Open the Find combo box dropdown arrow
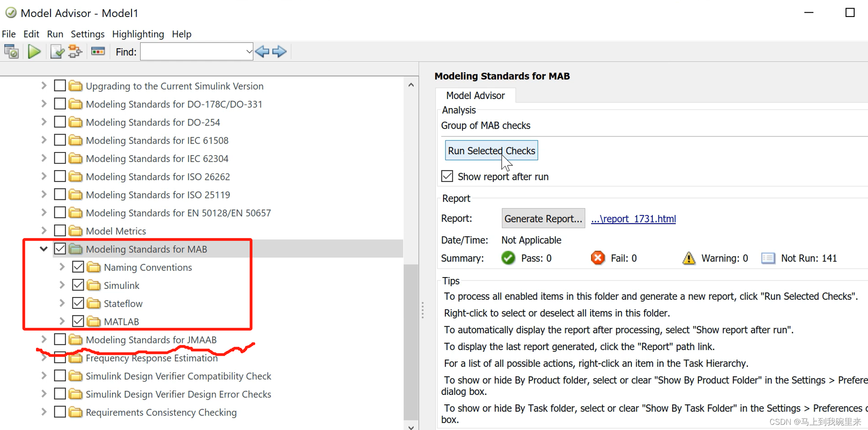868x430 pixels. pyautogui.click(x=249, y=52)
